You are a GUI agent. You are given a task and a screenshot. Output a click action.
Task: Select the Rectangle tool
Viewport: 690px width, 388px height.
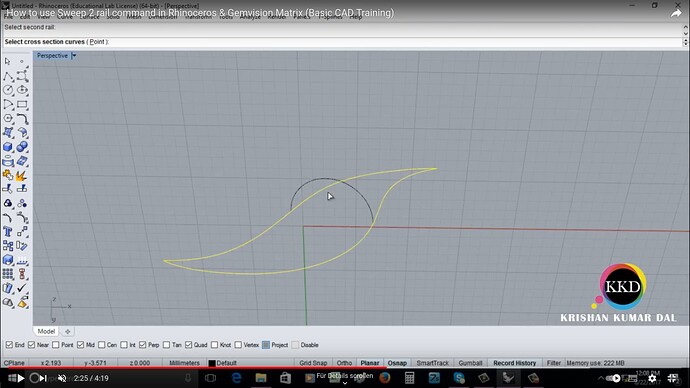[x=22, y=105]
